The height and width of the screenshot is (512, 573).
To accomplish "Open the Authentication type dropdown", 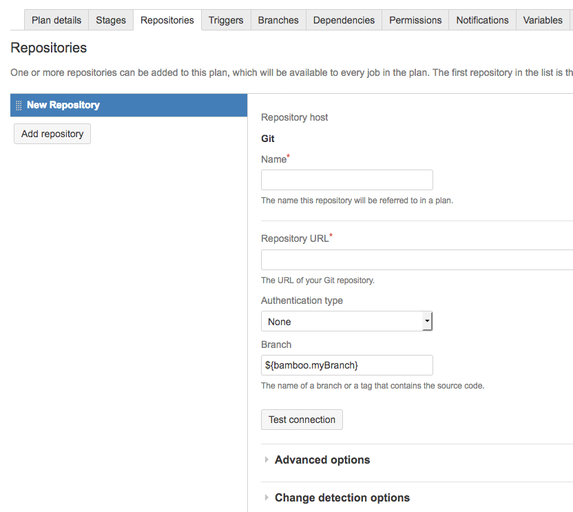I will tap(347, 321).
